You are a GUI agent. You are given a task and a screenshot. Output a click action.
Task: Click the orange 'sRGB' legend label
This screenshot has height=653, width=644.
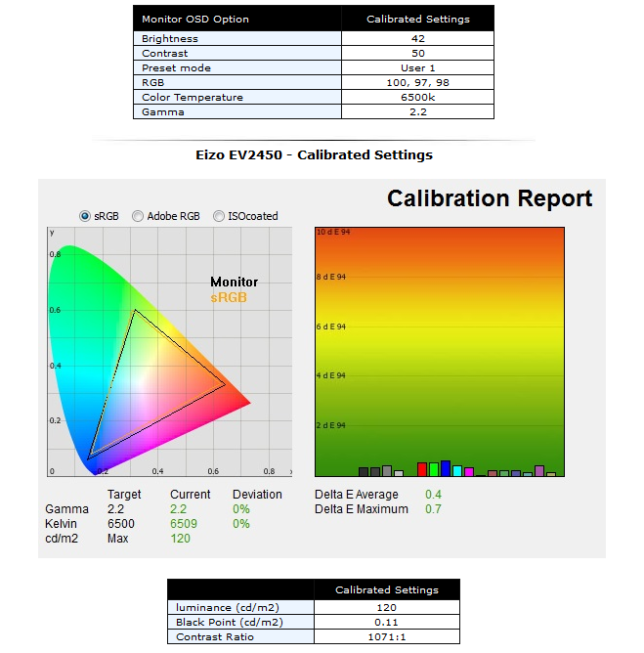[x=229, y=297]
